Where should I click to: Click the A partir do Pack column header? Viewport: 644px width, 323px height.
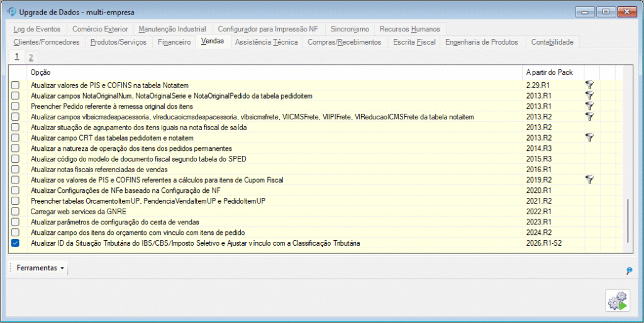coord(549,72)
